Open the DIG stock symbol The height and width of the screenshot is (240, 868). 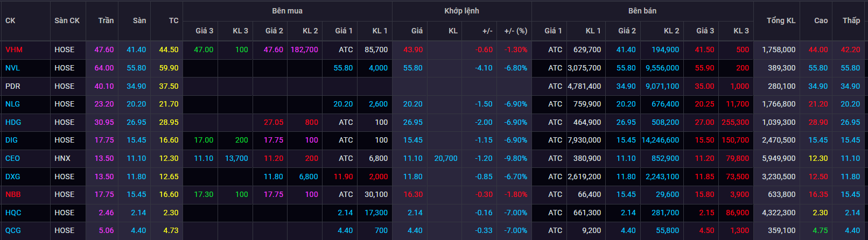pos(11,140)
